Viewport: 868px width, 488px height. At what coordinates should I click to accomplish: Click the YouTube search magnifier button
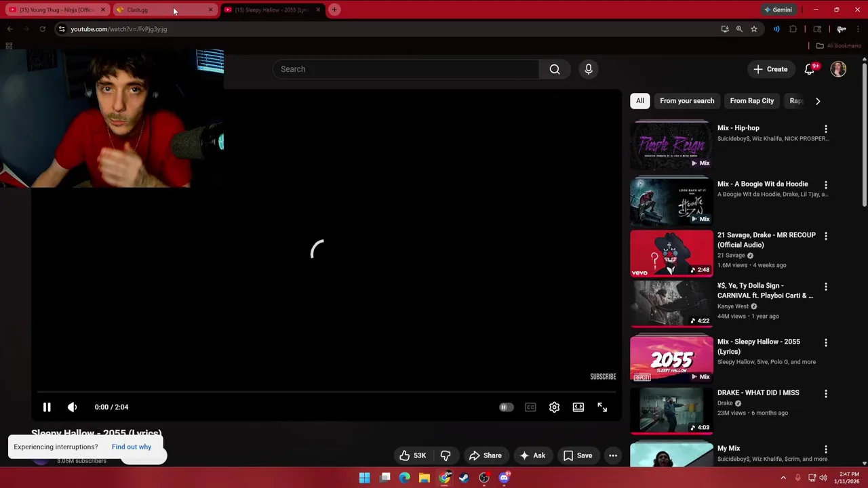click(555, 69)
